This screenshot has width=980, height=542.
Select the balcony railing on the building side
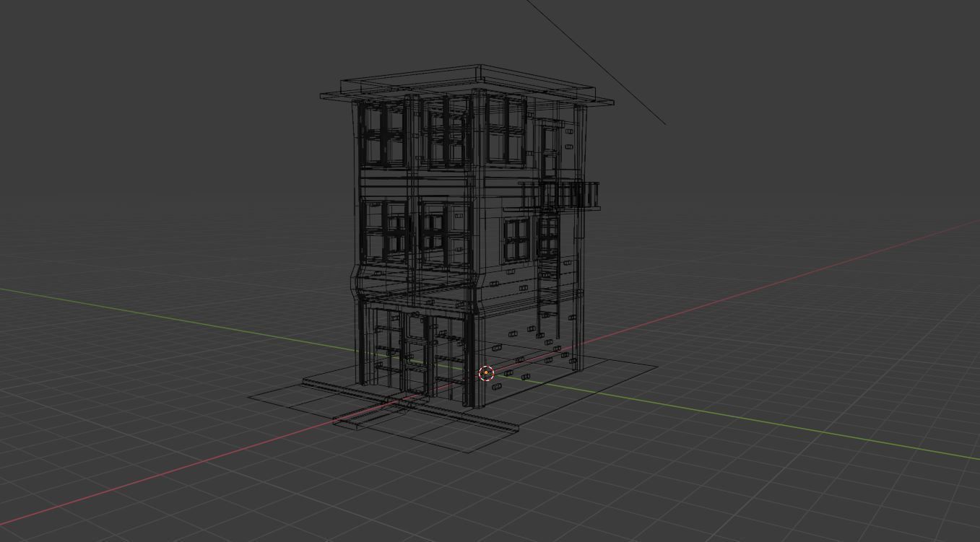(x=559, y=196)
